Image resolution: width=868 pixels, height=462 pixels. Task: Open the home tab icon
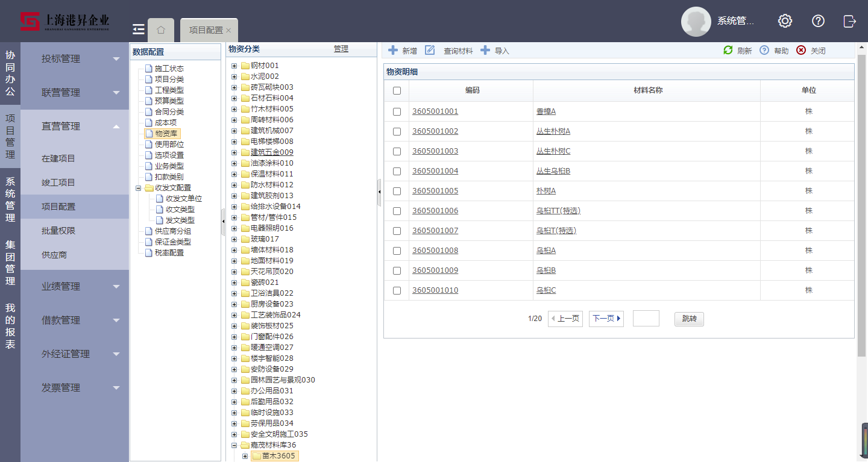[x=161, y=30]
